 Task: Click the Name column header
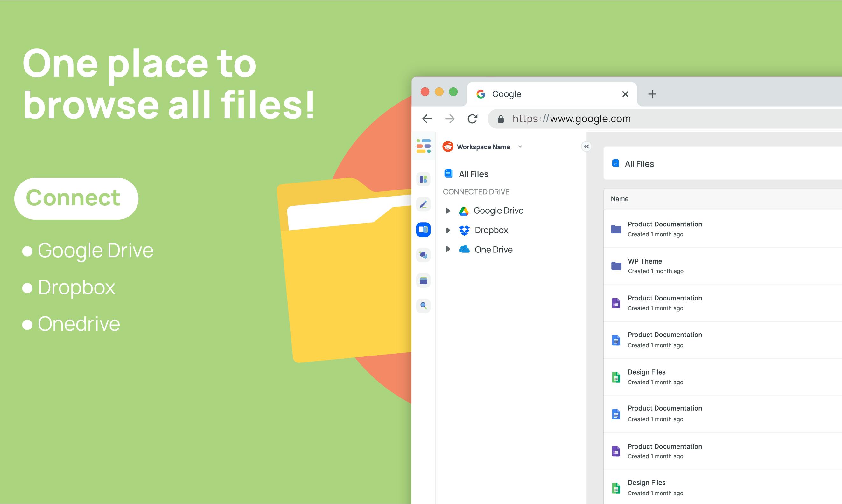click(x=620, y=199)
